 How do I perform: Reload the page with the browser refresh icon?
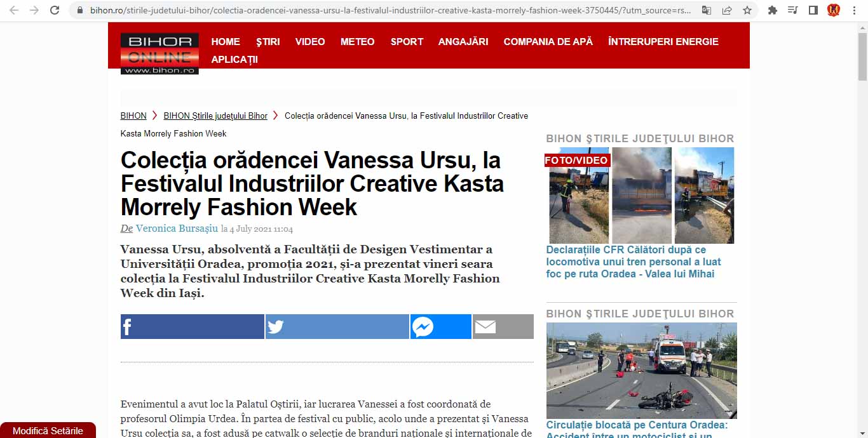tap(55, 10)
